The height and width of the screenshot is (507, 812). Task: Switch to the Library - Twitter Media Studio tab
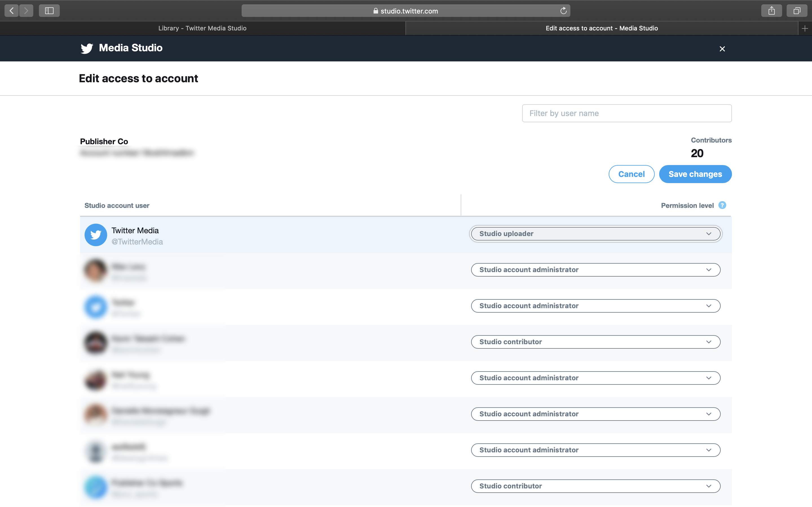(202, 28)
